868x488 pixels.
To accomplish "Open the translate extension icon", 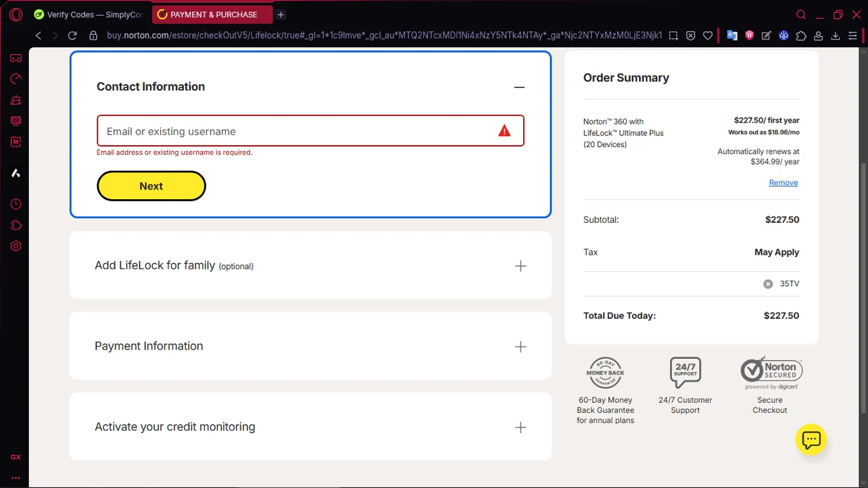I will pos(732,35).
